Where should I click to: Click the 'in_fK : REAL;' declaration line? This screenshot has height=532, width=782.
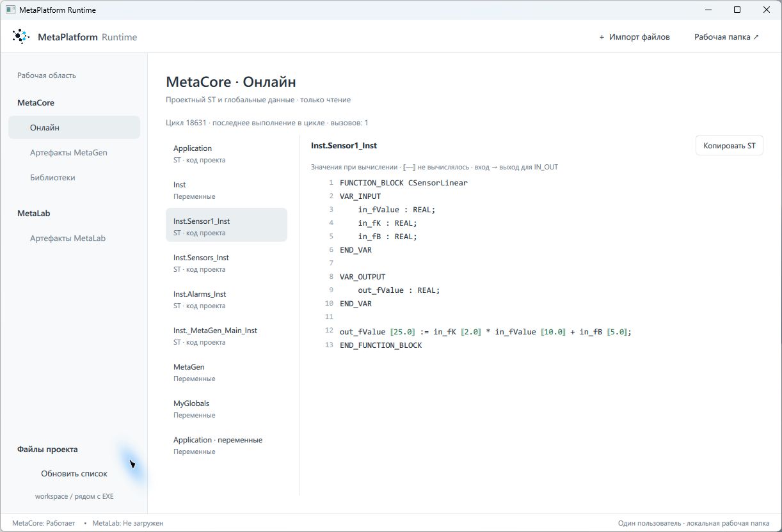[x=388, y=223]
